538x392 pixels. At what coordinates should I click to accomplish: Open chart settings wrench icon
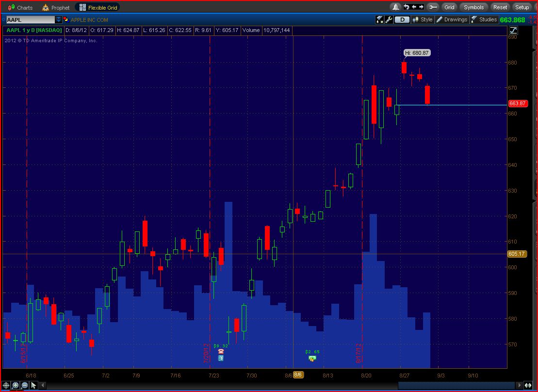389,19
